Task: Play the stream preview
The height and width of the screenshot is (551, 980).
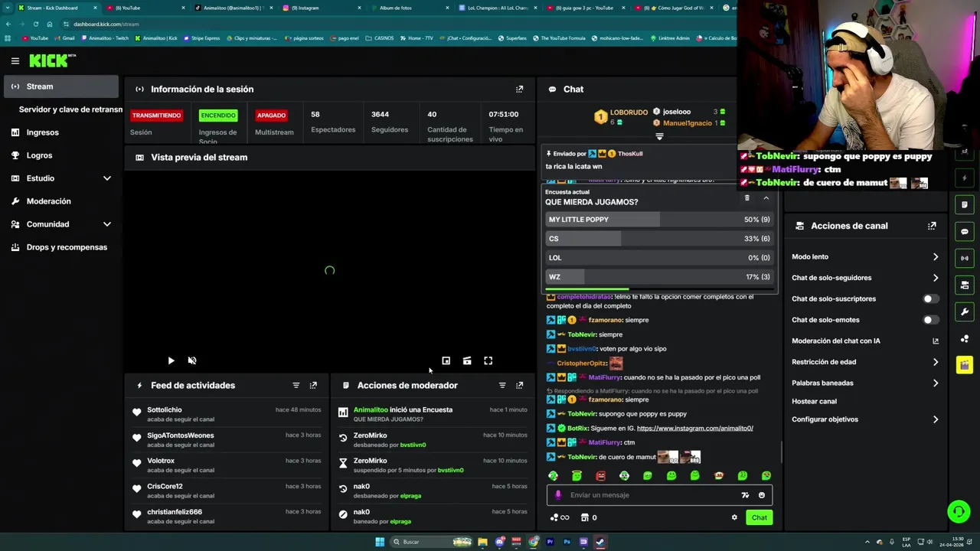Action: click(171, 360)
